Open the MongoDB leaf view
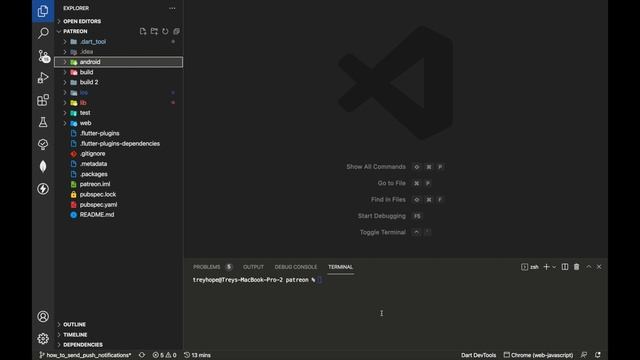This screenshot has width=640, height=360. (43, 167)
